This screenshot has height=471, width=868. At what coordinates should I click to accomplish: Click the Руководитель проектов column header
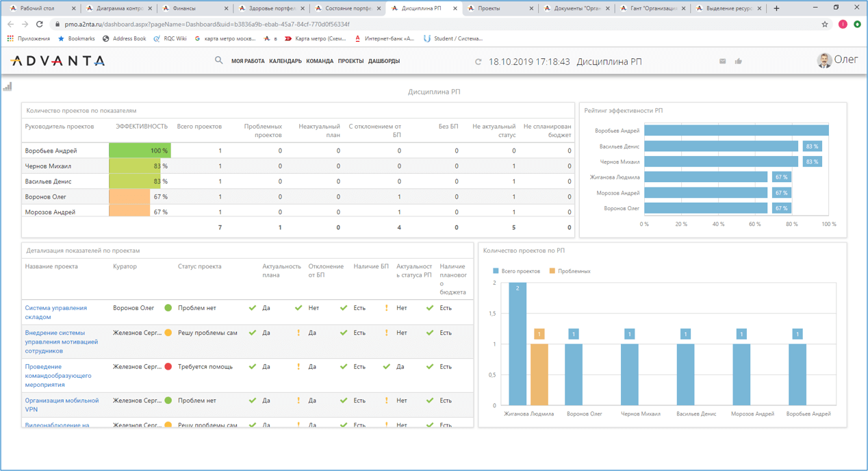click(x=60, y=127)
